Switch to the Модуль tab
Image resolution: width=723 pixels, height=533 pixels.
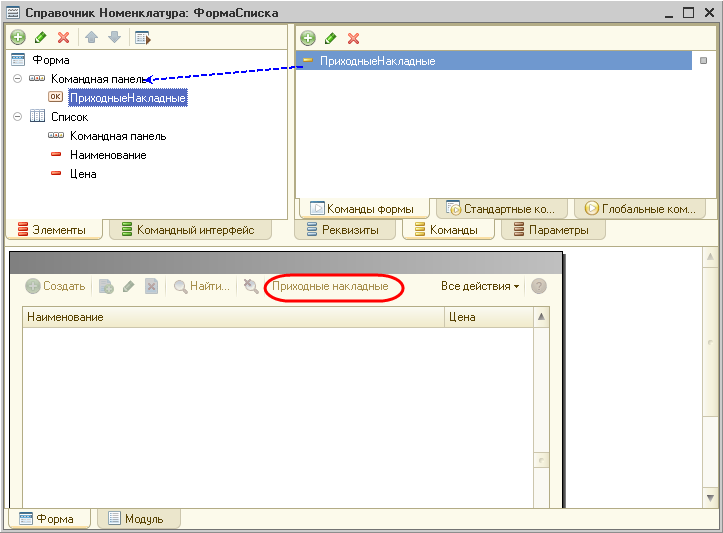(138, 519)
